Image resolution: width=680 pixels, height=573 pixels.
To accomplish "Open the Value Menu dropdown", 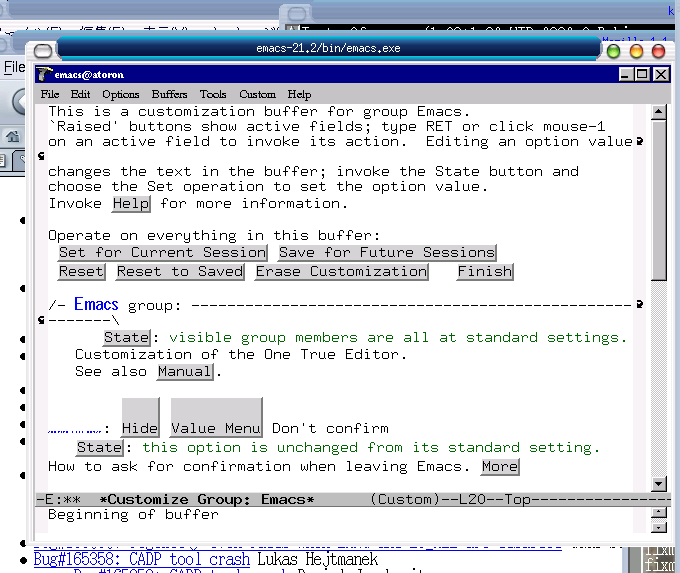I will (216, 417).
